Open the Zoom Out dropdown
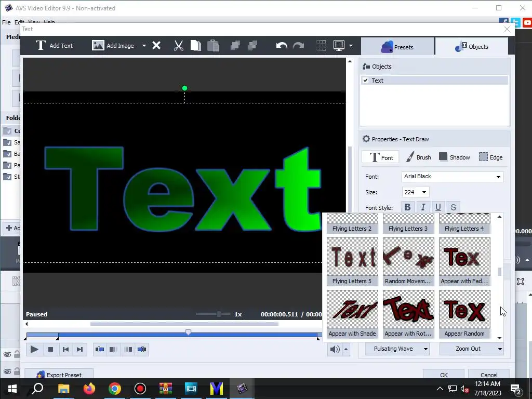Image resolution: width=532 pixels, height=399 pixels. coord(472,349)
